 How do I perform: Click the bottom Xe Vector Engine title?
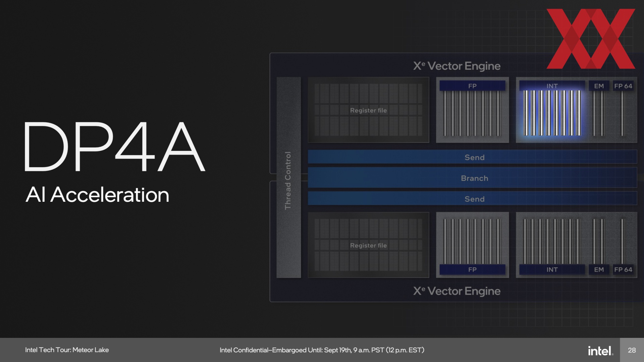coord(457,291)
